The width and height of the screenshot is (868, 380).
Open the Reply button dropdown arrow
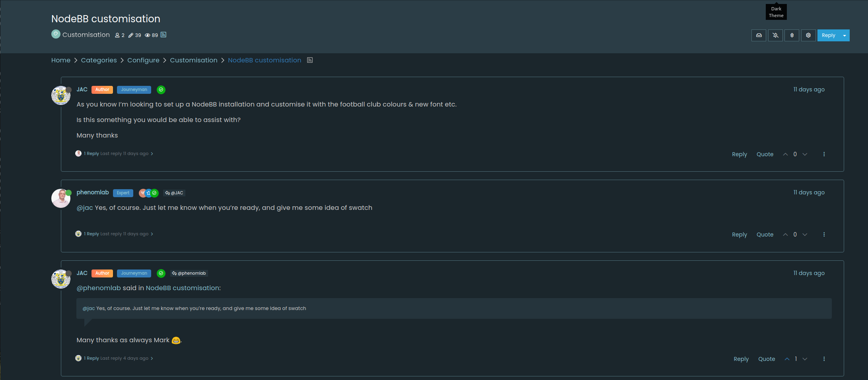(x=845, y=35)
